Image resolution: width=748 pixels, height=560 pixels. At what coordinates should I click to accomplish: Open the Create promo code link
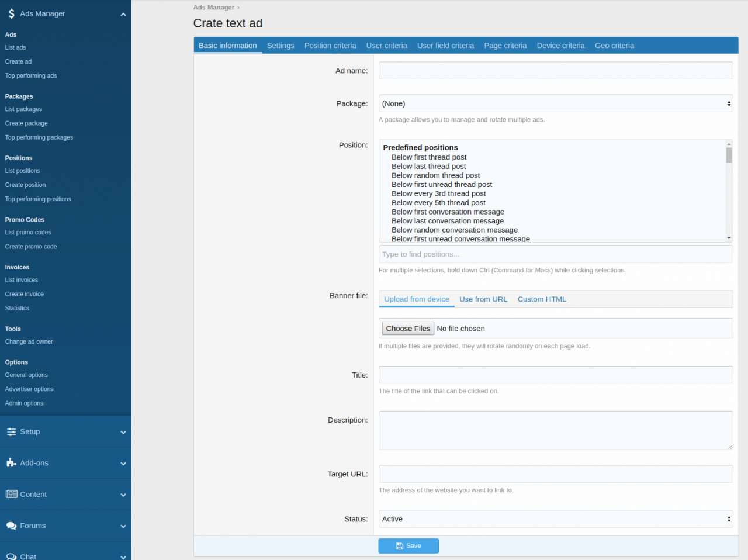point(30,246)
